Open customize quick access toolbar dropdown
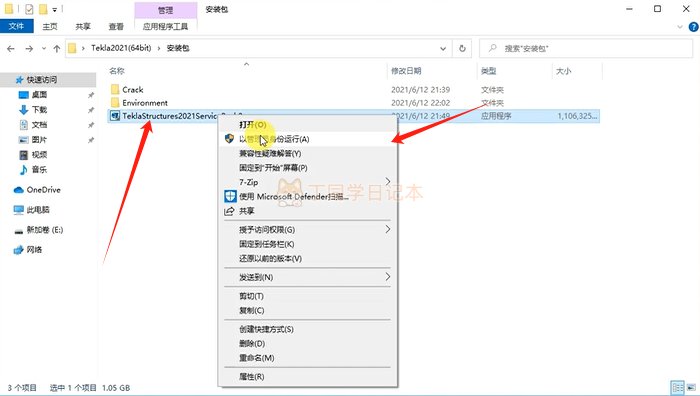 pyautogui.click(x=54, y=9)
